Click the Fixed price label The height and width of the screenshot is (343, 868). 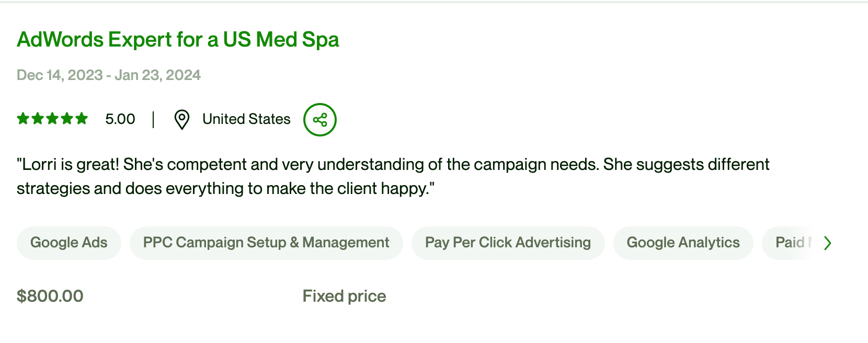pos(344,296)
